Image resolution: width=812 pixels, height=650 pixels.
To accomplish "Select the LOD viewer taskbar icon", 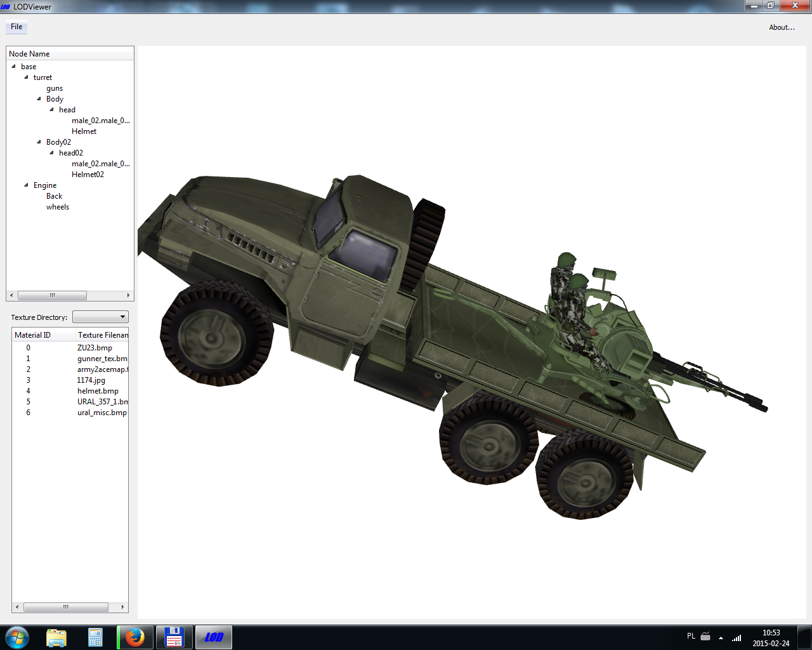I will coord(213,637).
